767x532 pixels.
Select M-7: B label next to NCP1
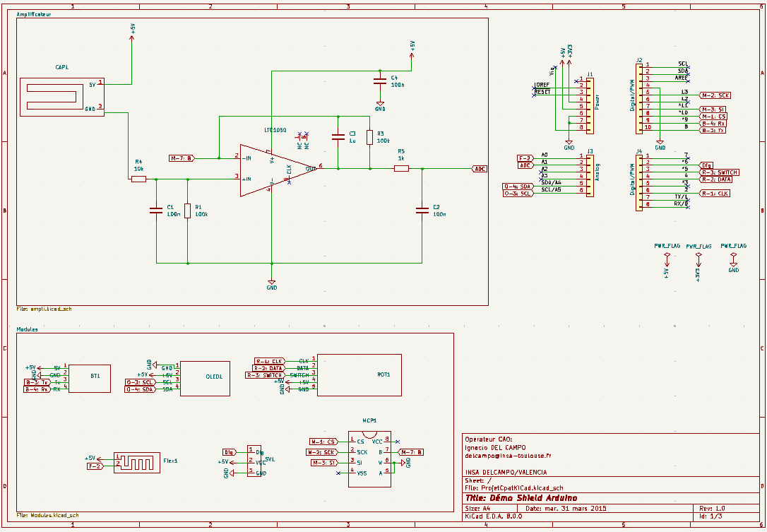pyautogui.click(x=410, y=452)
